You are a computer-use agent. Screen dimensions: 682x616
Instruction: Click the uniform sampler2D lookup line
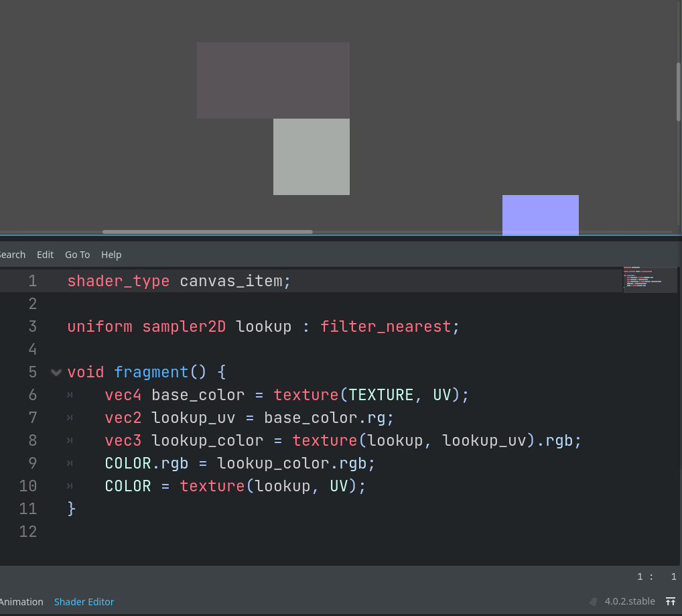click(261, 326)
